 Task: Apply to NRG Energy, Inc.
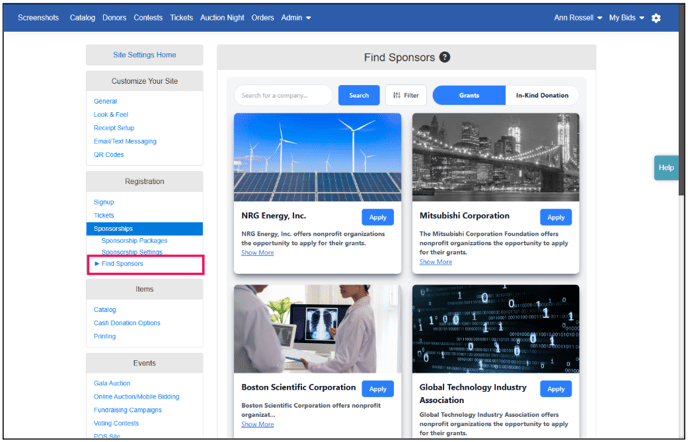(x=377, y=217)
